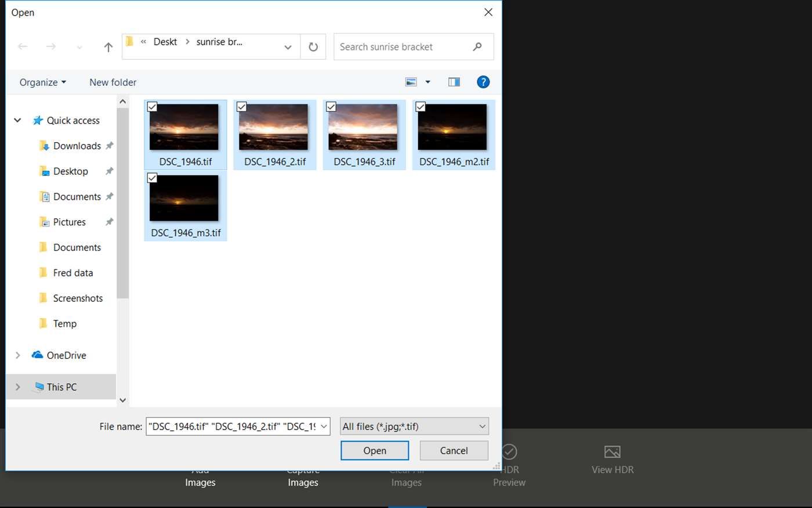Click the HDR Preview checkmark icon

coord(509,452)
